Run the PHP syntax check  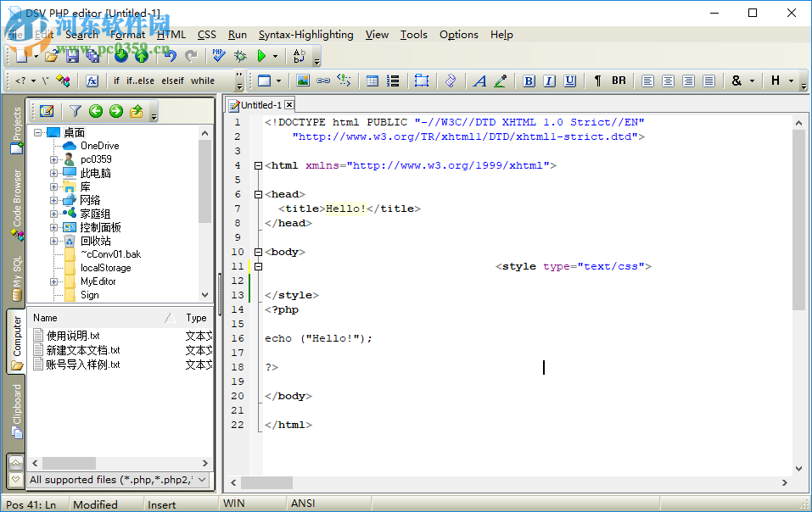coord(218,56)
